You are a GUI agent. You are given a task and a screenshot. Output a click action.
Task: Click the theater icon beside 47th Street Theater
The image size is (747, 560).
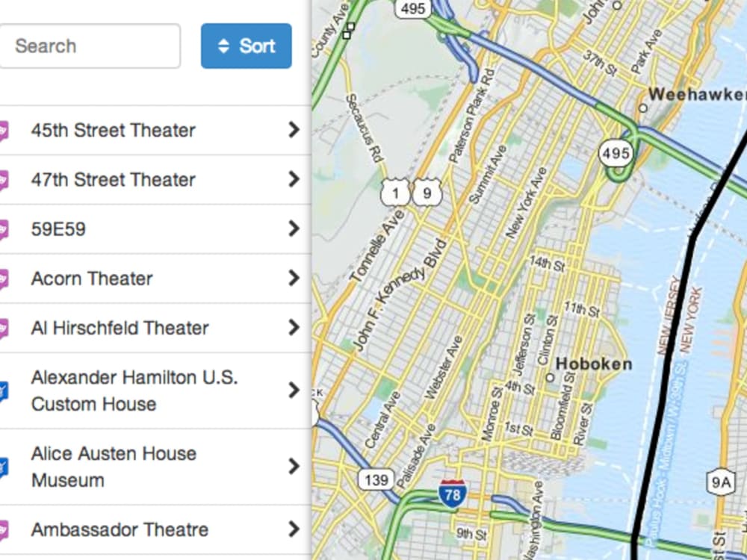3,181
